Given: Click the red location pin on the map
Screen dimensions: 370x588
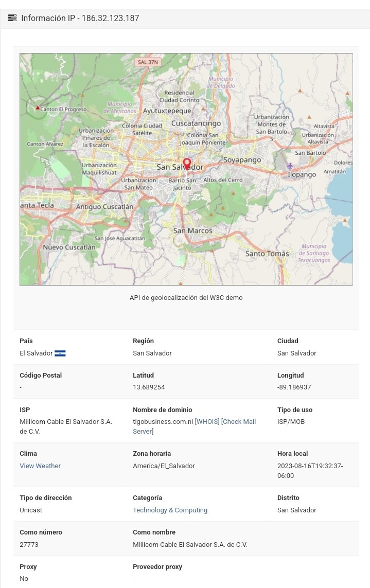Looking at the screenshot, I should [187, 164].
